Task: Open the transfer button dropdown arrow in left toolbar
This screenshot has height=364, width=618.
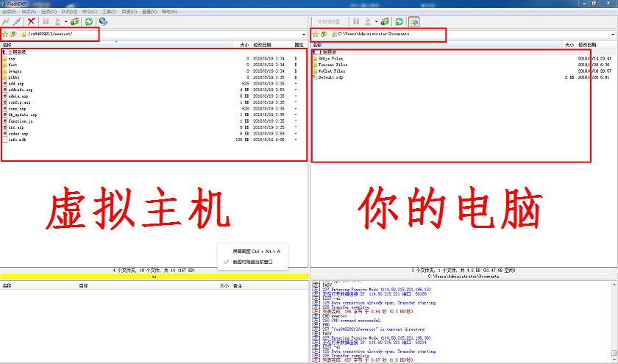Action: click(x=65, y=22)
